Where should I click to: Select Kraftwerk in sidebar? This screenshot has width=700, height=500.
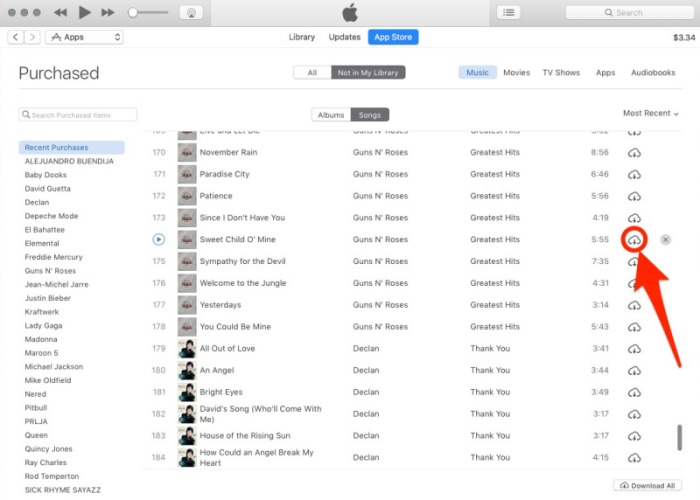tap(42, 312)
